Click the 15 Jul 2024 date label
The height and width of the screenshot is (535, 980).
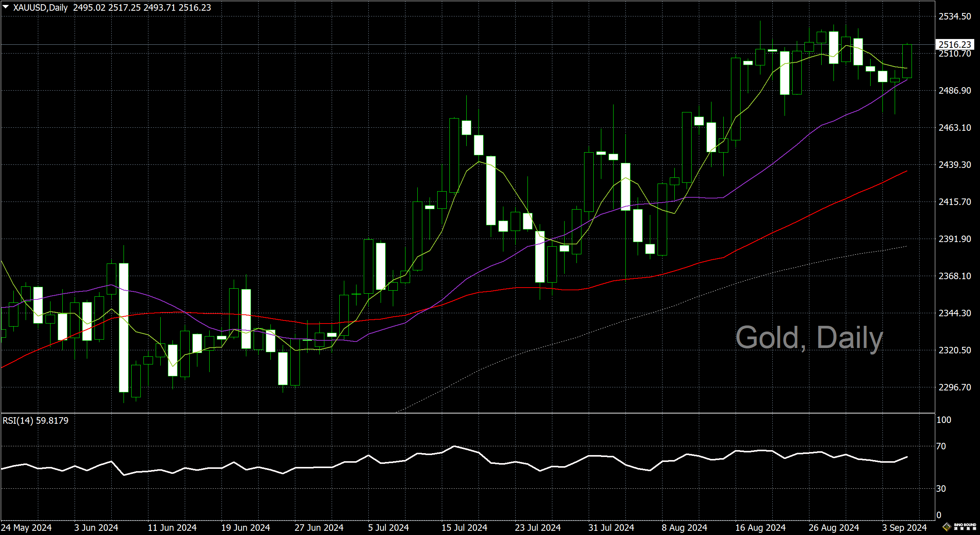[464, 528]
